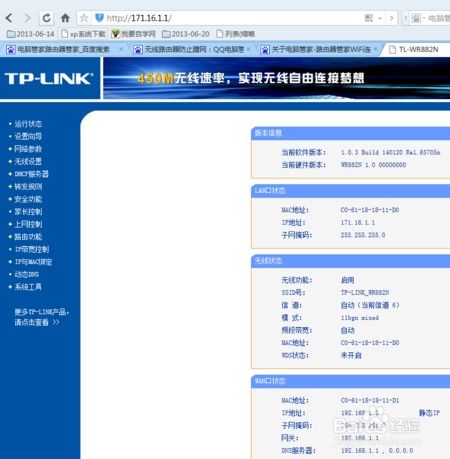450x459 pixels.
Task: Open the 2013-06-14 bookmark folder
Action: click(30, 34)
